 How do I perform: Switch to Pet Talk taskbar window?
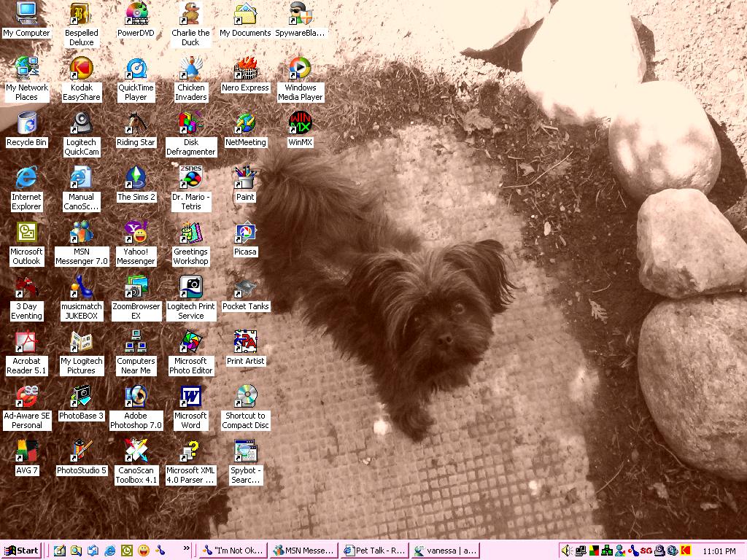[x=374, y=551]
